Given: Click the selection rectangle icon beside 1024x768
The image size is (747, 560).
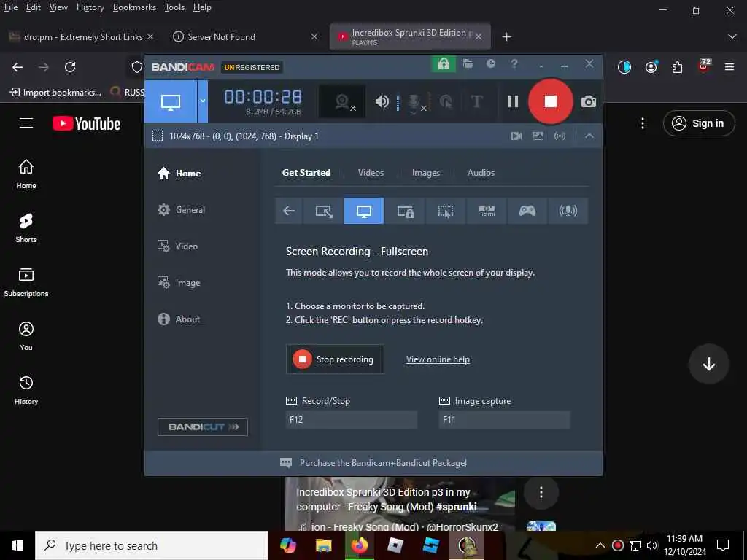Looking at the screenshot, I should [x=158, y=136].
